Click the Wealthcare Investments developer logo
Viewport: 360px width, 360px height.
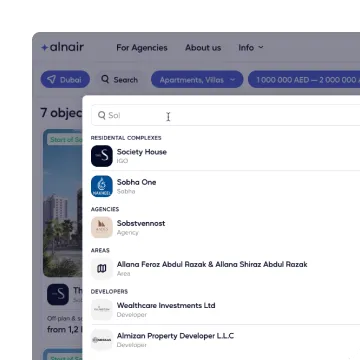[x=102, y=309]
